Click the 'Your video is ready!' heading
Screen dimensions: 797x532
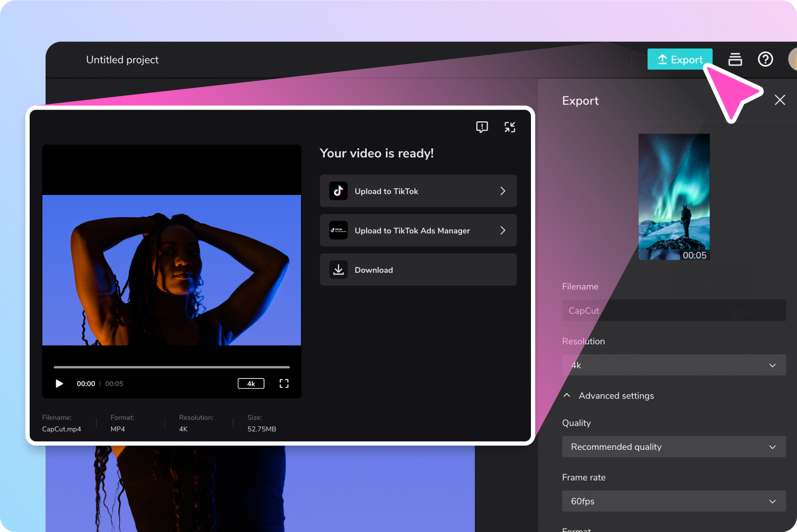click(377, 153)
